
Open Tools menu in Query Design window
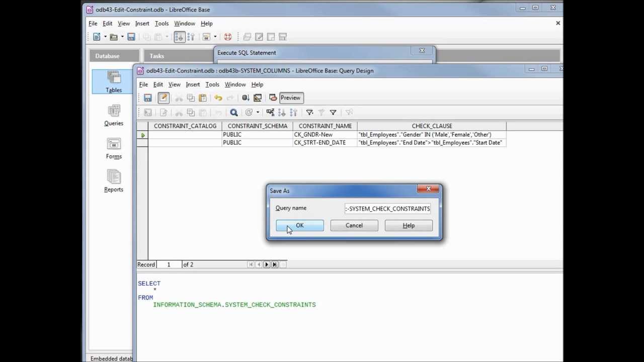pyautogui.click(x=212, y=84)
